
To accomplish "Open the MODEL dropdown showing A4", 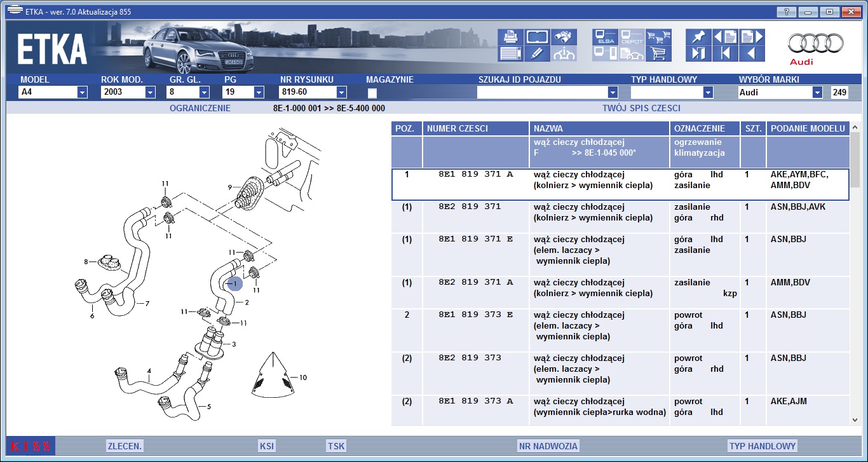I will click(82, 92).
